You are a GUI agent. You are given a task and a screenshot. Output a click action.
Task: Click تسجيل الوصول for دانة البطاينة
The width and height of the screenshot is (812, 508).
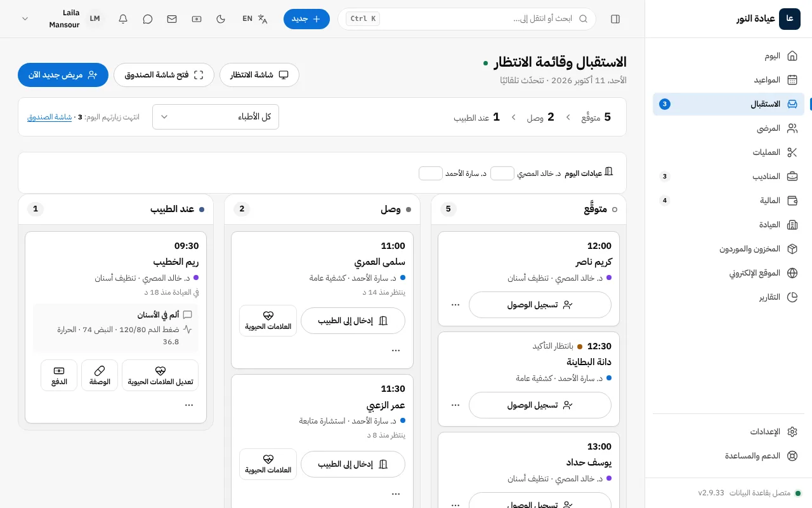540,405
